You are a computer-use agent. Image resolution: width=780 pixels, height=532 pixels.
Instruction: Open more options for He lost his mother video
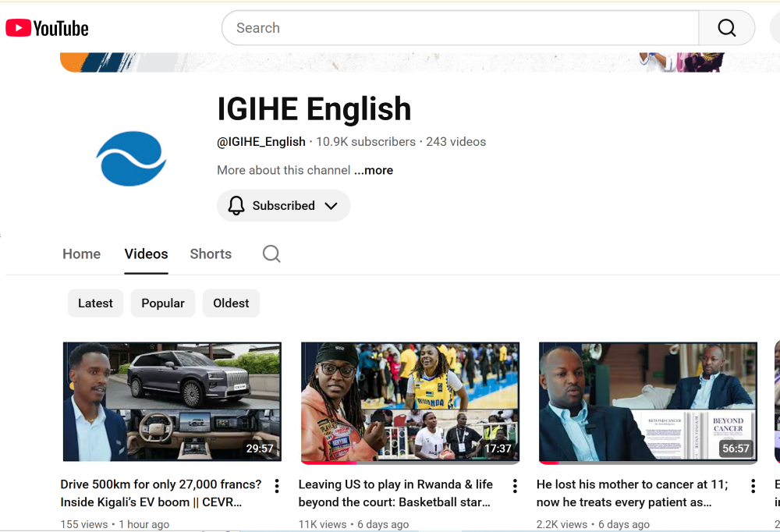pyautogui.click(x=753, y=486)
